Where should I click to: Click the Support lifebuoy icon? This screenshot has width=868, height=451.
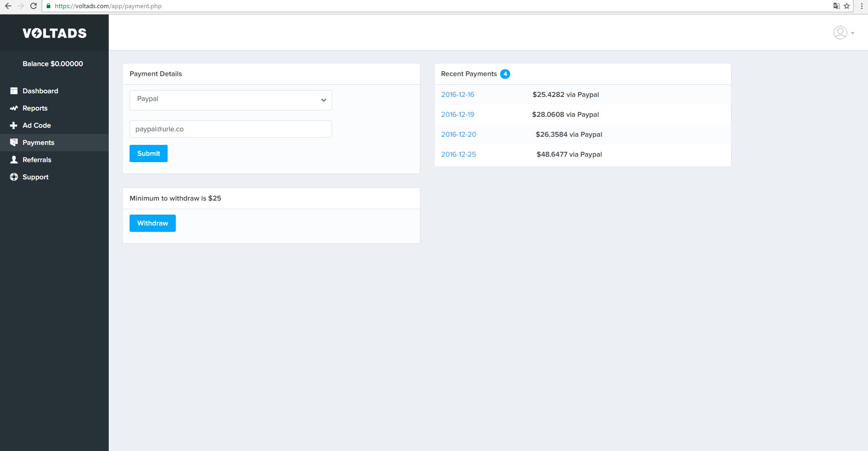coord(14,177)
